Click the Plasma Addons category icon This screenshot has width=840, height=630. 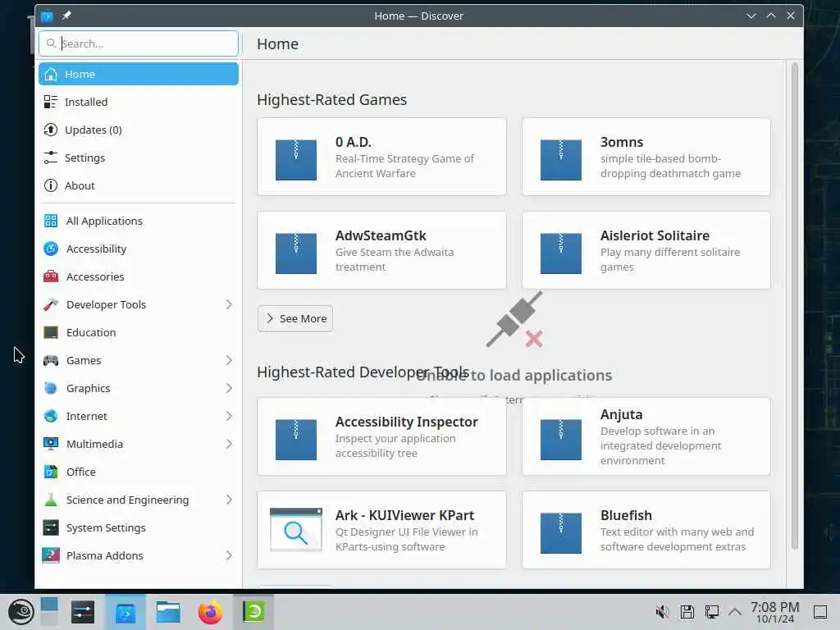[51, 555]
